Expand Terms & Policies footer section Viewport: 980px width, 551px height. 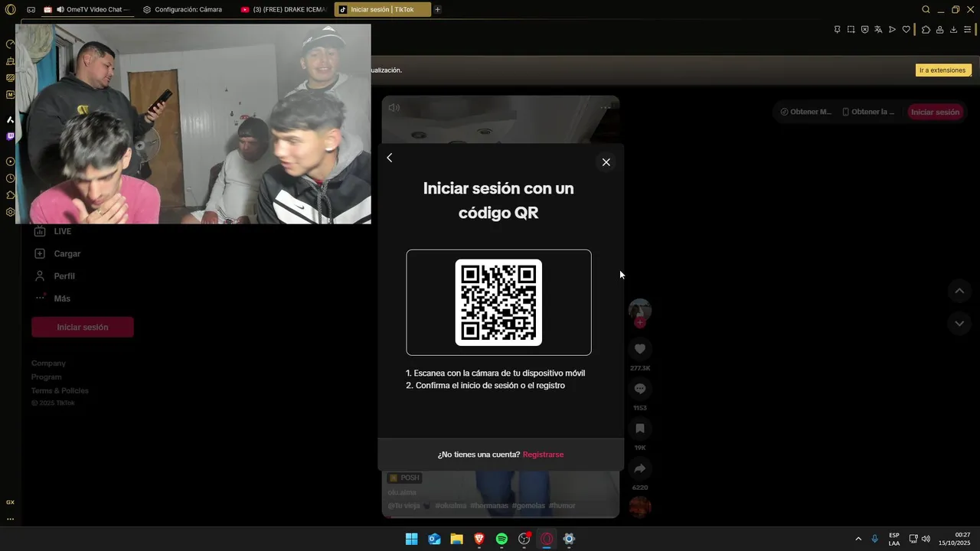60,391
